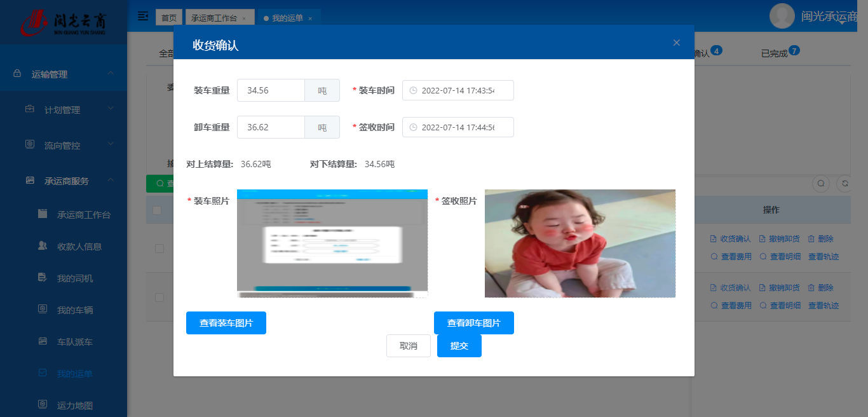Open the 装车时间 date picker field
The image size is (868, 417).
458,90
